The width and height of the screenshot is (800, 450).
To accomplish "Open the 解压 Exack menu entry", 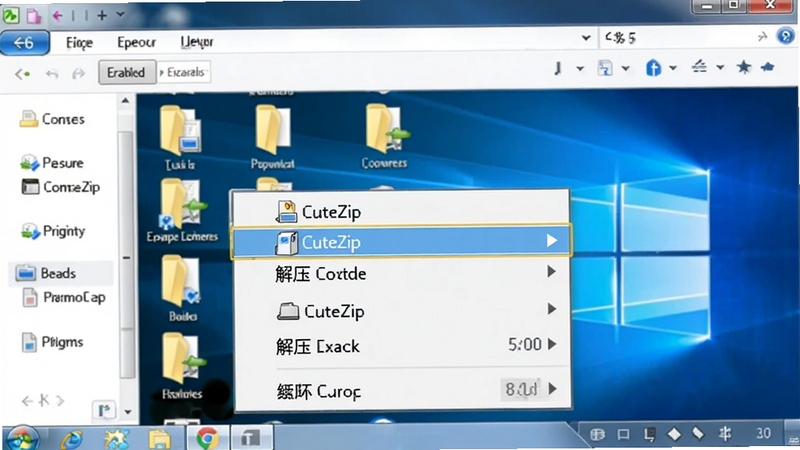I will tap(402, 346).
